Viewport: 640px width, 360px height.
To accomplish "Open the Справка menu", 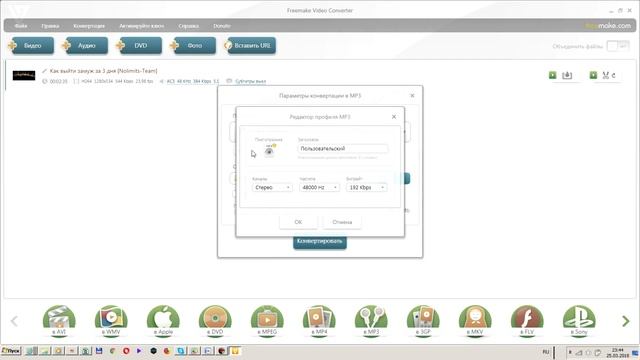I will [188, 26].
